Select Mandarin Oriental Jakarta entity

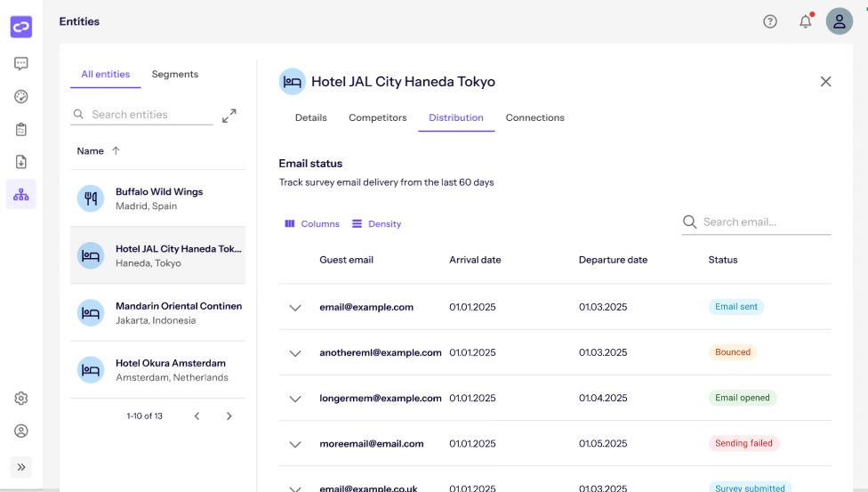click(x=157, y=312)
